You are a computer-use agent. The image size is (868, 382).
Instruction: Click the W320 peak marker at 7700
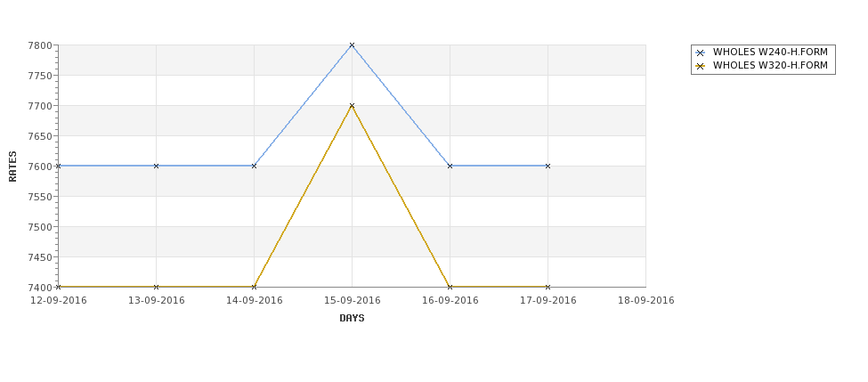coord(352,106)
